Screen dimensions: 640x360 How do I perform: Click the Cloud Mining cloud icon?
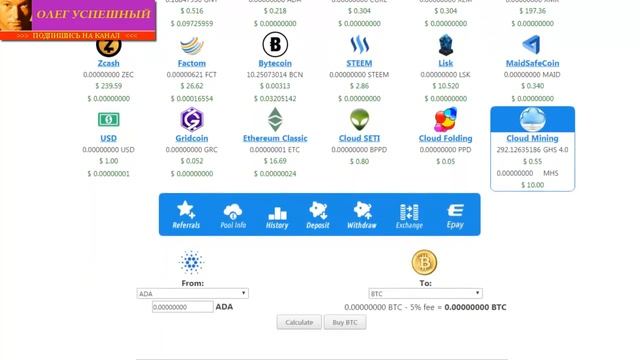pos(532,119)
